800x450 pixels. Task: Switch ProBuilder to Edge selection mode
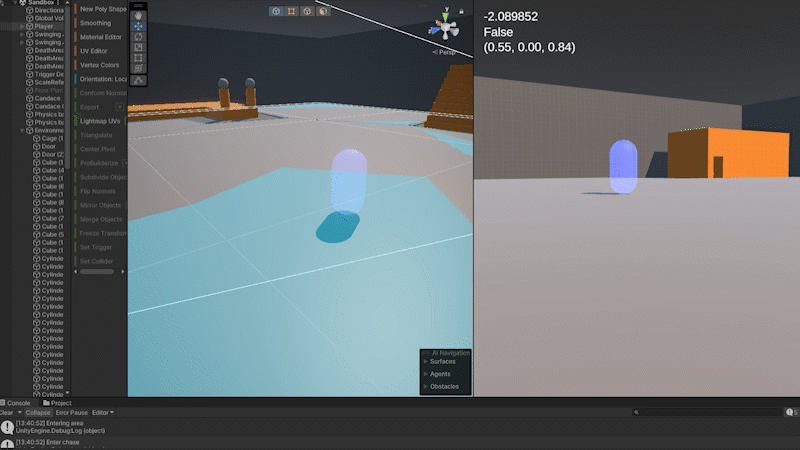point(307,11)
